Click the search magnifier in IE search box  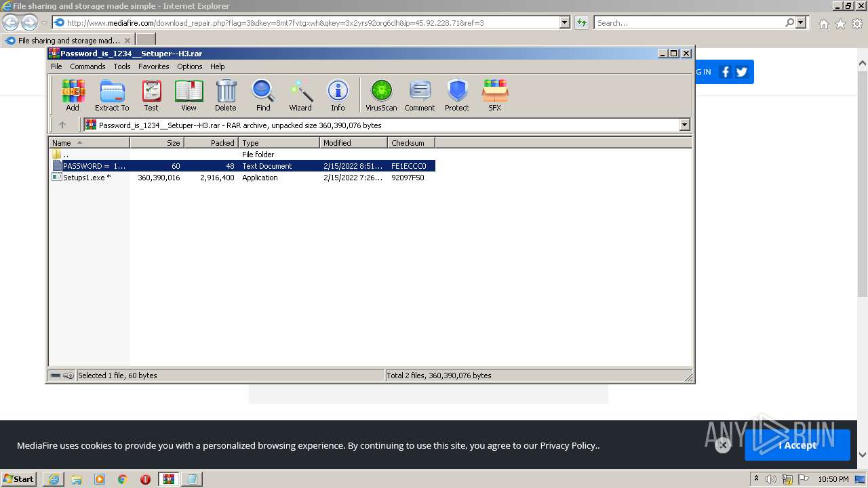point(789,22)
